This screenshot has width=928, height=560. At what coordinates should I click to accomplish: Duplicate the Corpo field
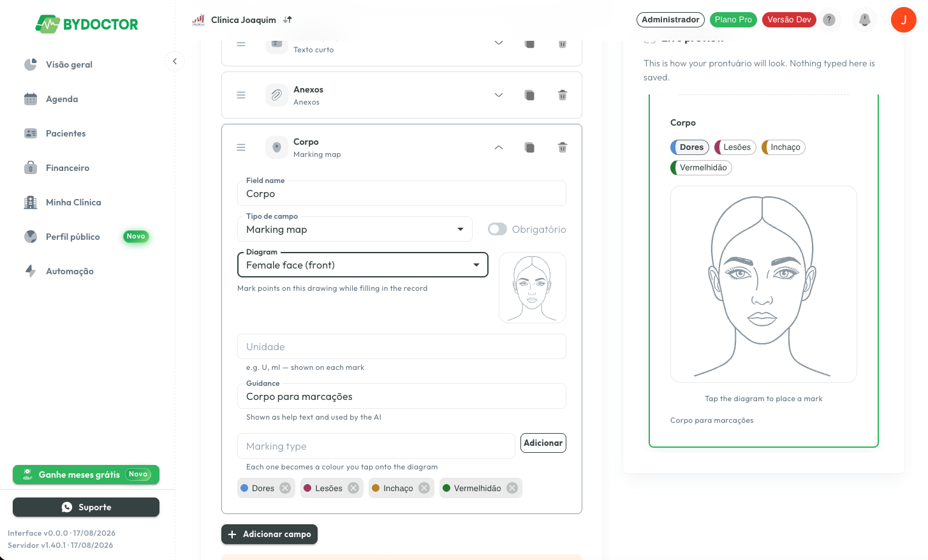tap(529, 147)
